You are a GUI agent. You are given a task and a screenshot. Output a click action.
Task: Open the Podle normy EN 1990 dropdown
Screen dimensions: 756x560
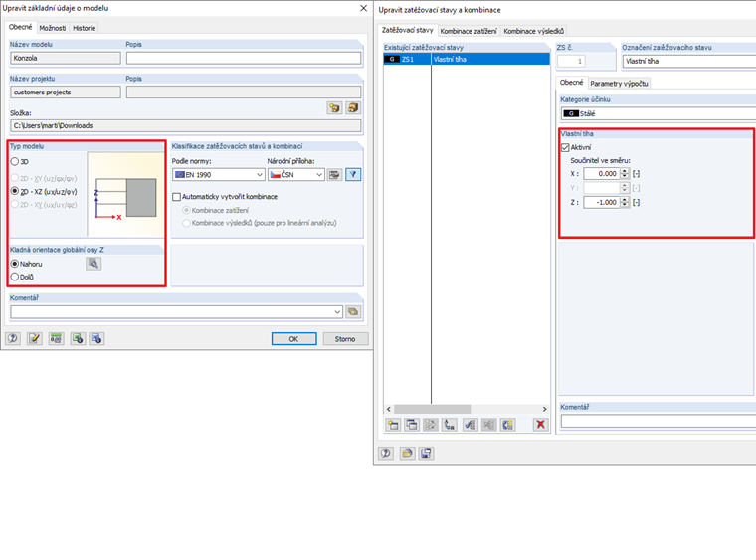click(x=219, y=174)
